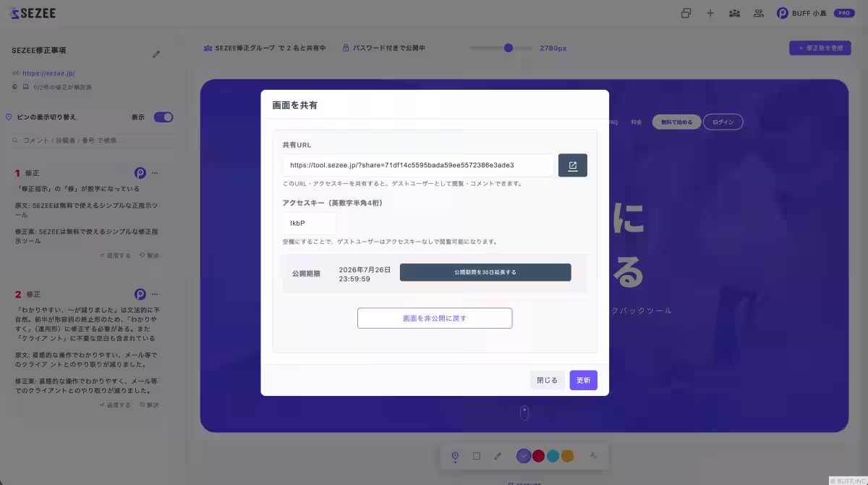Click the plus icon in the top bar
Screen dimensions: 868x485
coord(710,13)
